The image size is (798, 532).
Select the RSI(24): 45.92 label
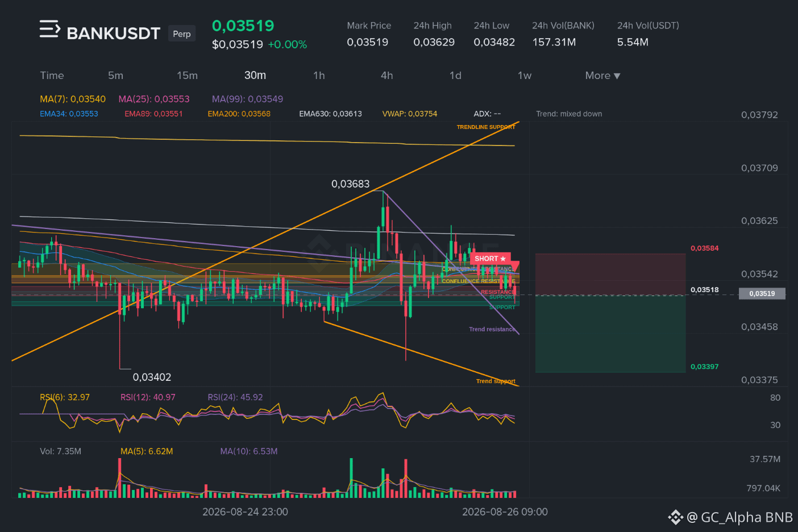[235, 397]
